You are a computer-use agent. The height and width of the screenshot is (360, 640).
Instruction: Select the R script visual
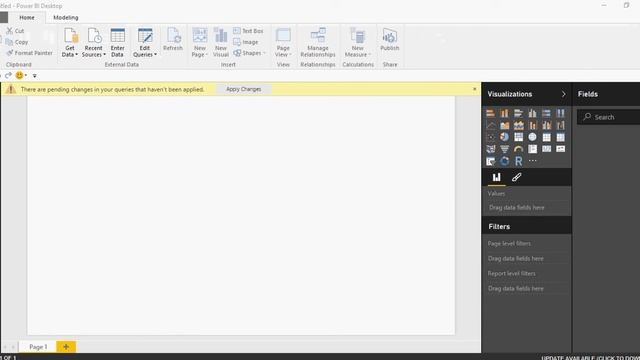click(x=518, y=161)
